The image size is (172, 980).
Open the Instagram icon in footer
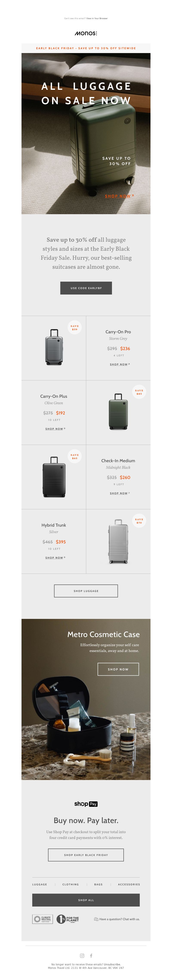pyautogui.click(x=82, y=955)
